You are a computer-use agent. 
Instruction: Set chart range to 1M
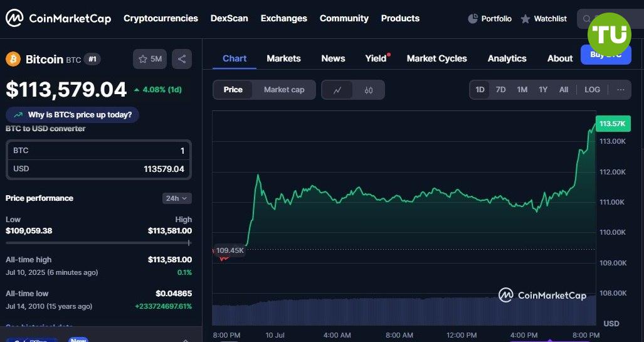pos(522,90)
